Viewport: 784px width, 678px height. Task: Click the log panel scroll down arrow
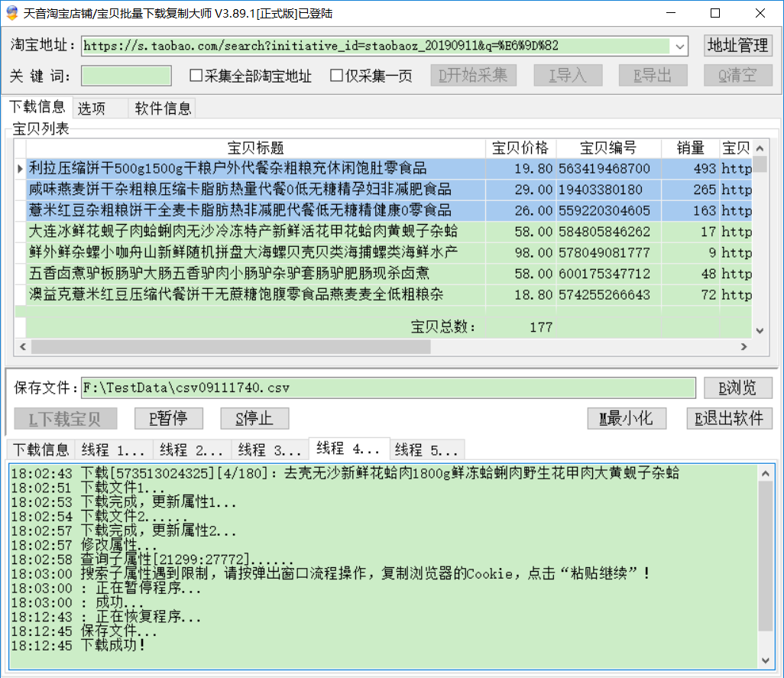[766, 660]
